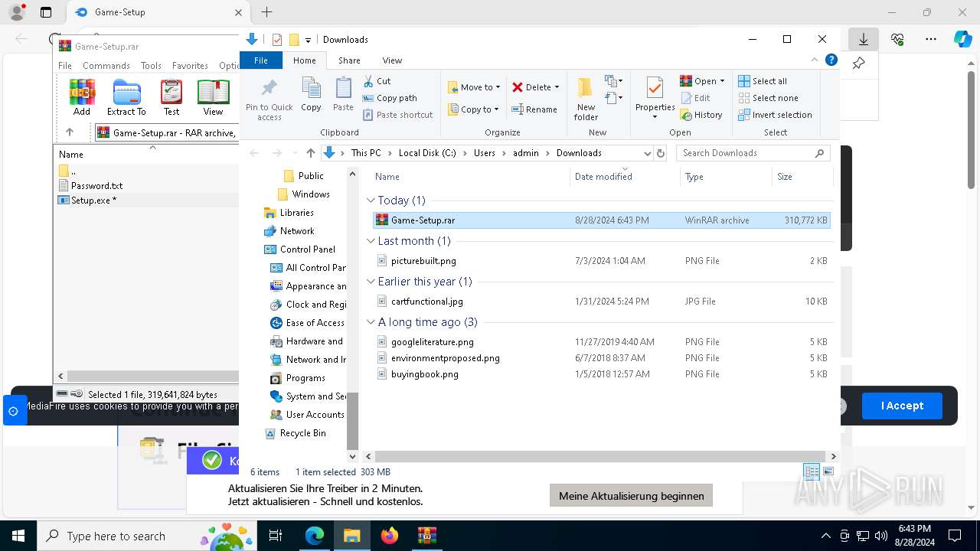Collapse Earlier this year group
This screenshot has width=980, height=551.
pos(371,282)
